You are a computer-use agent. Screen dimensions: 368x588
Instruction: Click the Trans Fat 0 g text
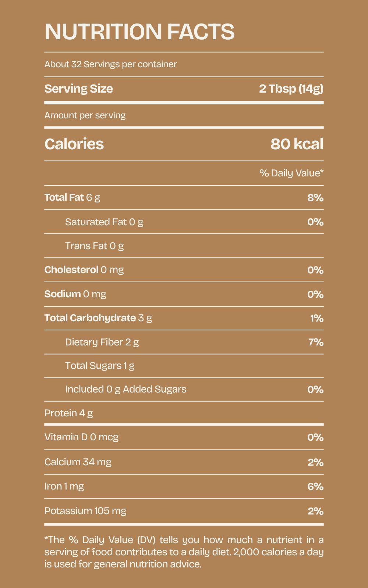(x=94, y=246)
